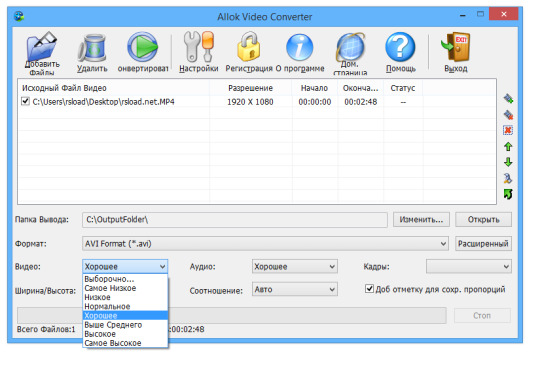Close the Allok Video Converter window

pos(503,14)
